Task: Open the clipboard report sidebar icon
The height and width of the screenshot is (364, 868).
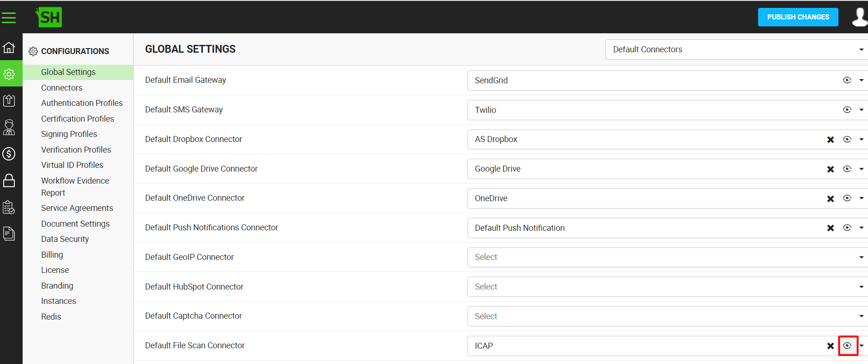Action: 9,207
